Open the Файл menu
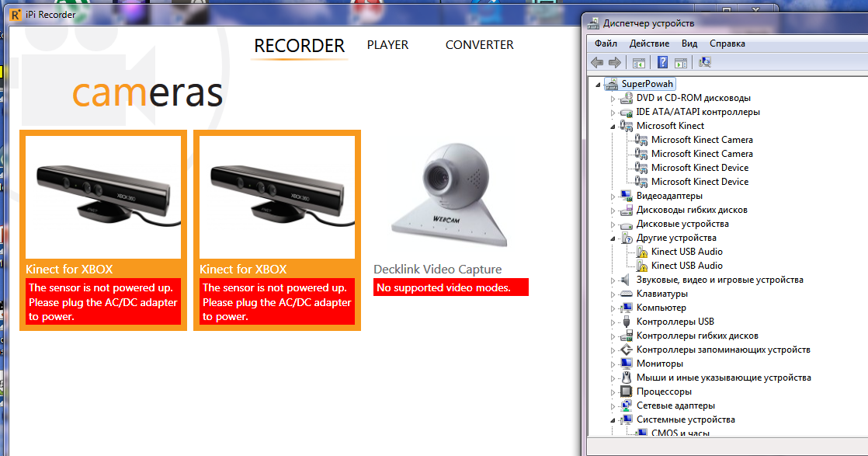 606,44
